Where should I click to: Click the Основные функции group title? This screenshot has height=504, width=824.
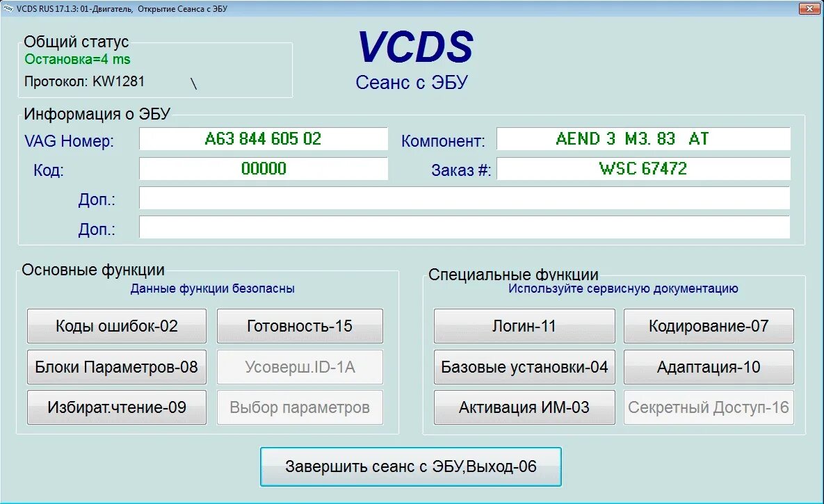coord(93,270)
